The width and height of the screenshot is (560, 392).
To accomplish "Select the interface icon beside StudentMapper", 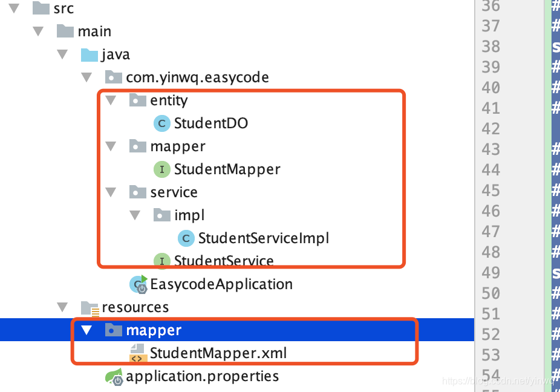I will coord(161,169).
